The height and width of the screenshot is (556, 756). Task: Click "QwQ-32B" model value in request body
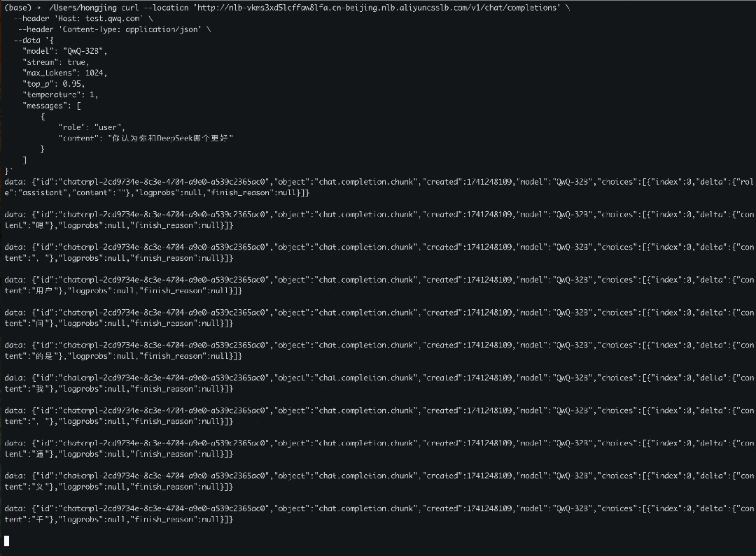click(x=85, y=51)
